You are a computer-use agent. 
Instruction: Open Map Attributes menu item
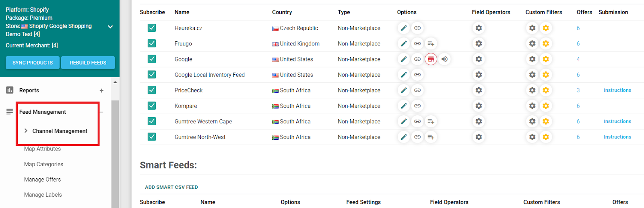point(42,149)
